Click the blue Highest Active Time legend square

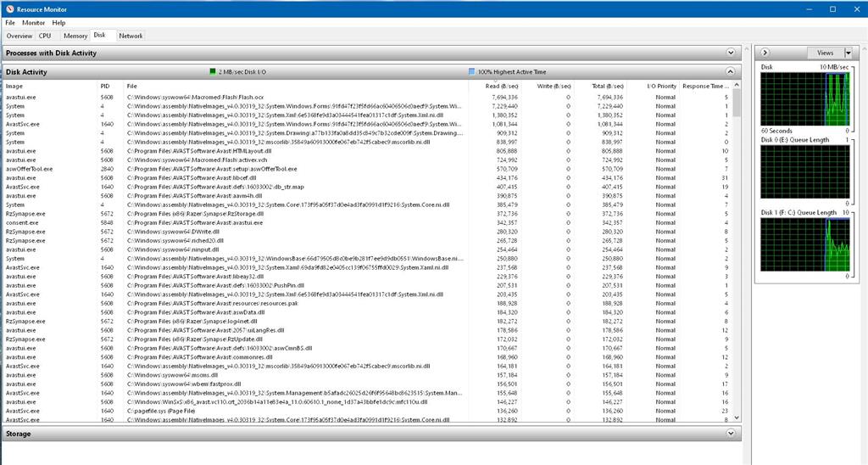point(471,71)
